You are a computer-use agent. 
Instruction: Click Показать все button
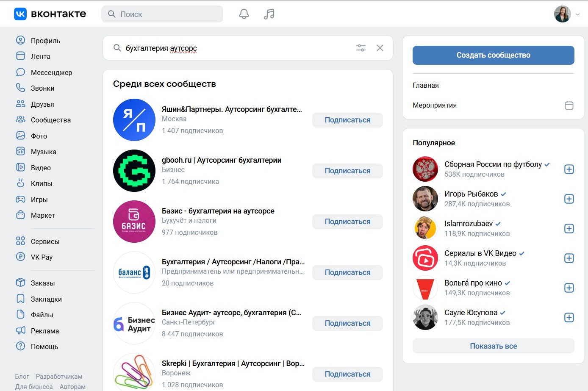coord(494,346)
